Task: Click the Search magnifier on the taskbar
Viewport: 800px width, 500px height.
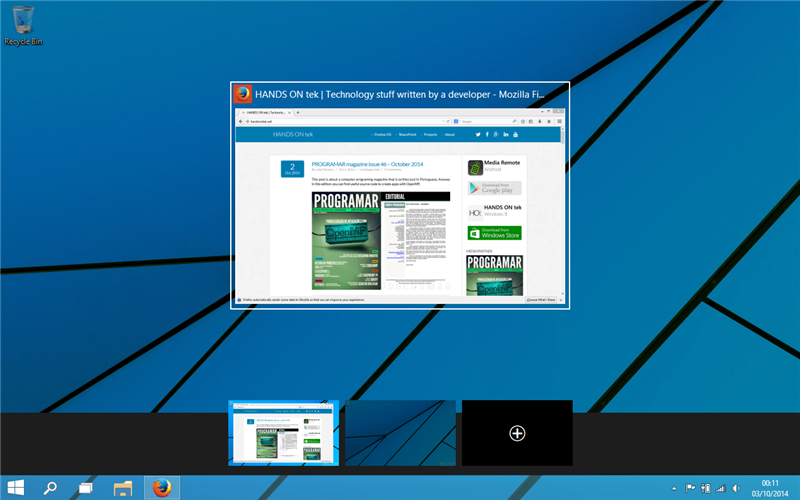Action: point(49,488)
